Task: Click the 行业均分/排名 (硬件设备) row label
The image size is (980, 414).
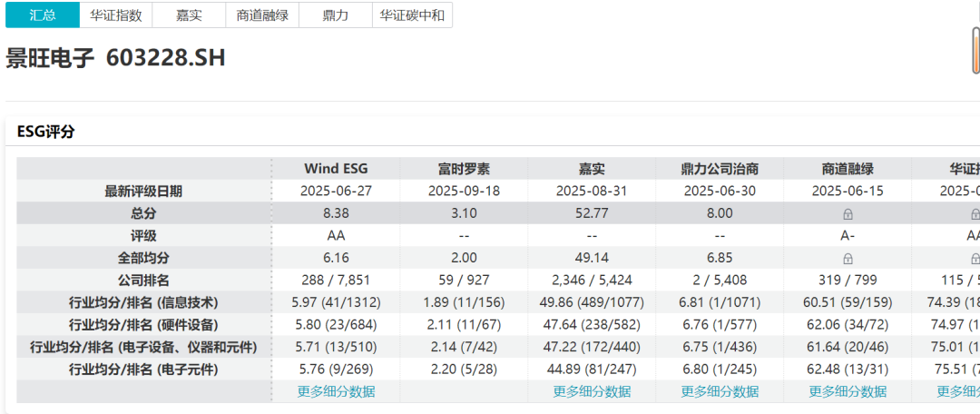Action: tap(143, 325)
